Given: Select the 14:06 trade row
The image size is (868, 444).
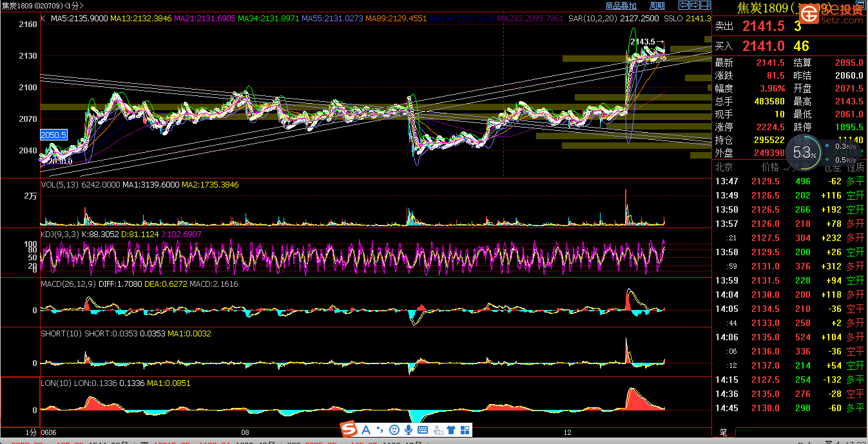Looking at the screenshot, I should click(790, 337).
